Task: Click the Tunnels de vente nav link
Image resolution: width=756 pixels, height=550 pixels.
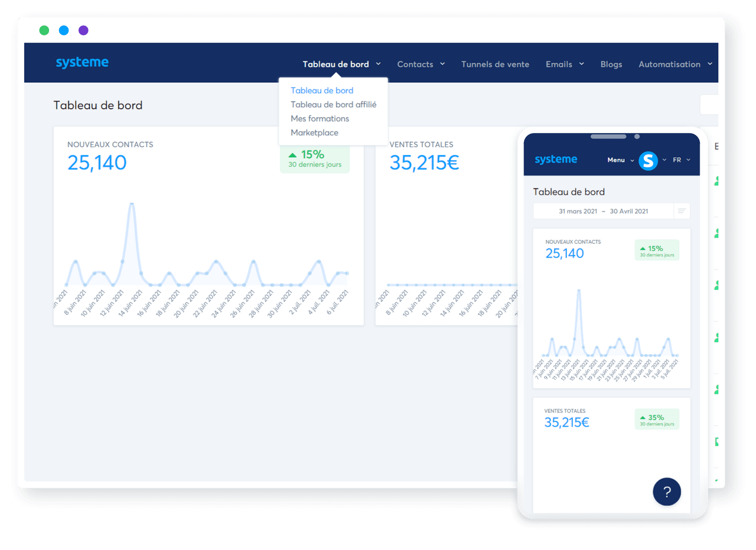Action: pos(495,64)
